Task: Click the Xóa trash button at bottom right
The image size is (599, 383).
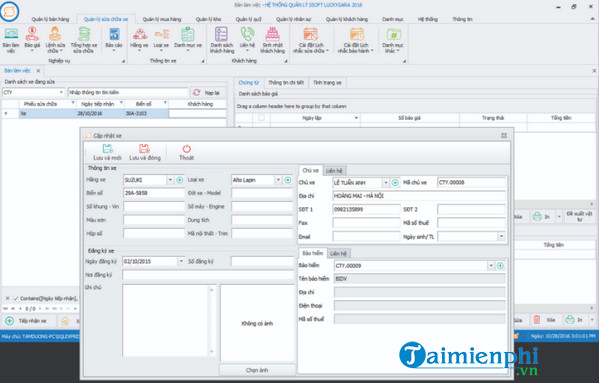Action: (x=544, y=320)
